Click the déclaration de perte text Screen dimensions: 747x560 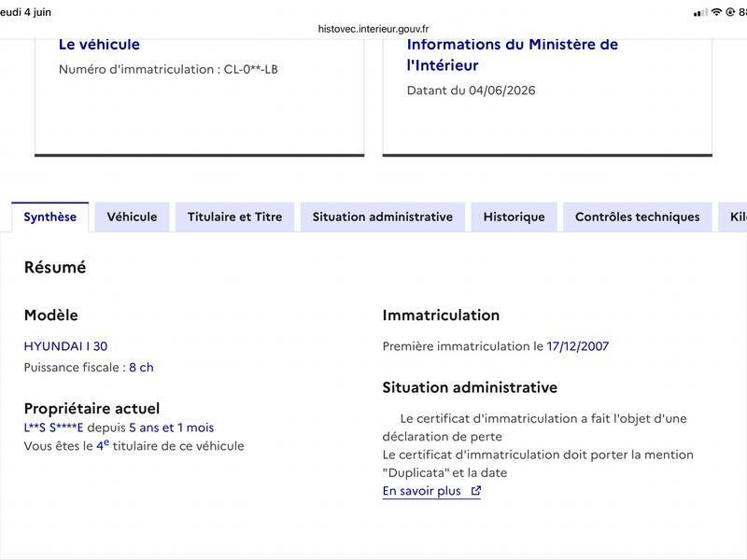442,437
